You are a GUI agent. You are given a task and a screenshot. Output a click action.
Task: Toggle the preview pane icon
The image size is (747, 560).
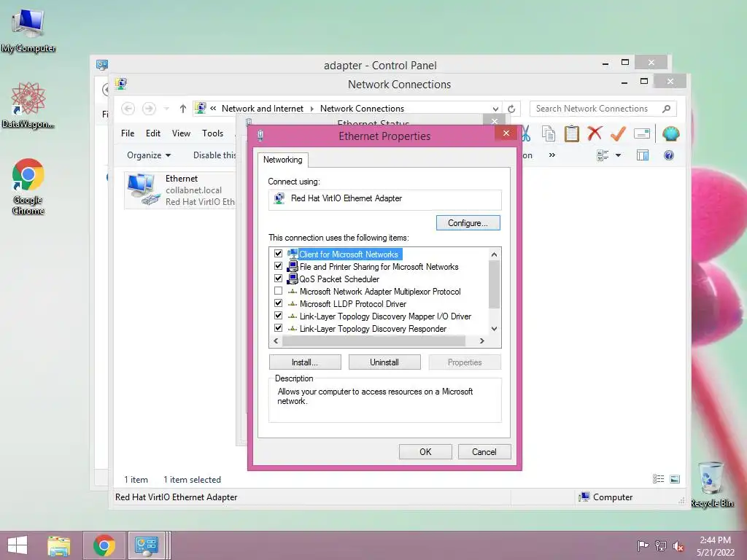pyautogui.click(x=643, y=155)
